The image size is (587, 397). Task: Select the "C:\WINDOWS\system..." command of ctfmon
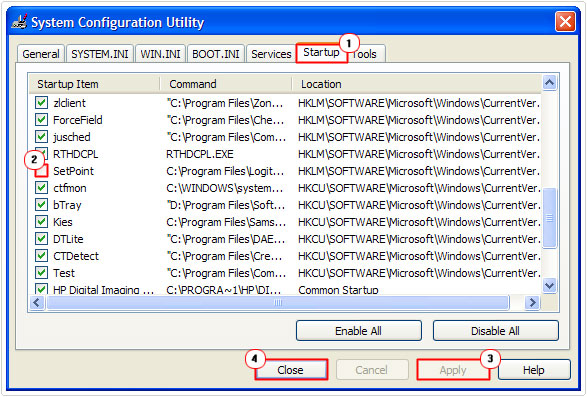point(225,188)
